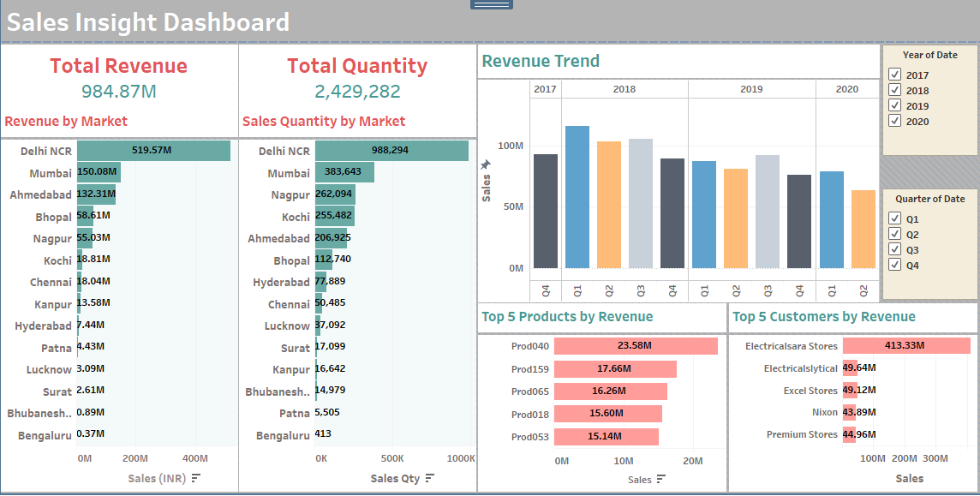Click the Top 5 Customers by Revenue title
Screen dimensions: 980x496
pyautogui.click(x=824, y=317)
